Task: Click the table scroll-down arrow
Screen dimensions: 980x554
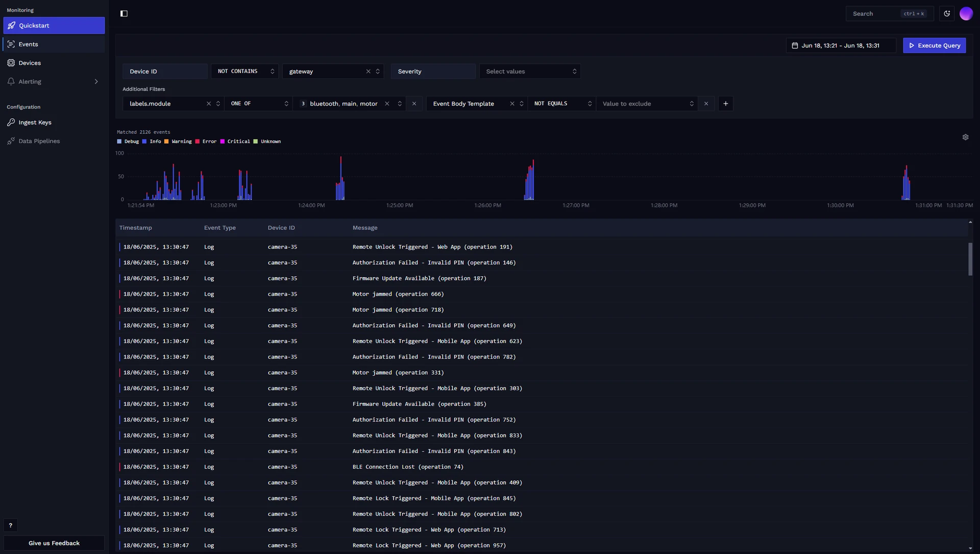Action: (x=970, y=548)
